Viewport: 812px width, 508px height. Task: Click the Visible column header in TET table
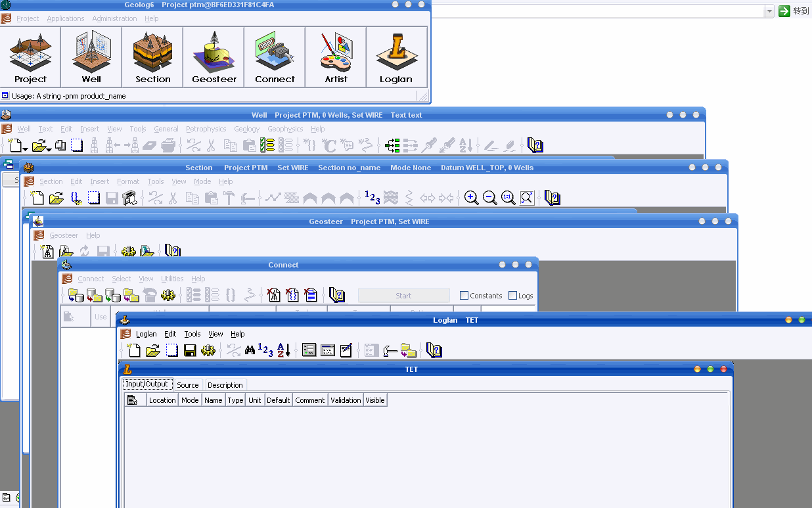click(x=375, y=400)
